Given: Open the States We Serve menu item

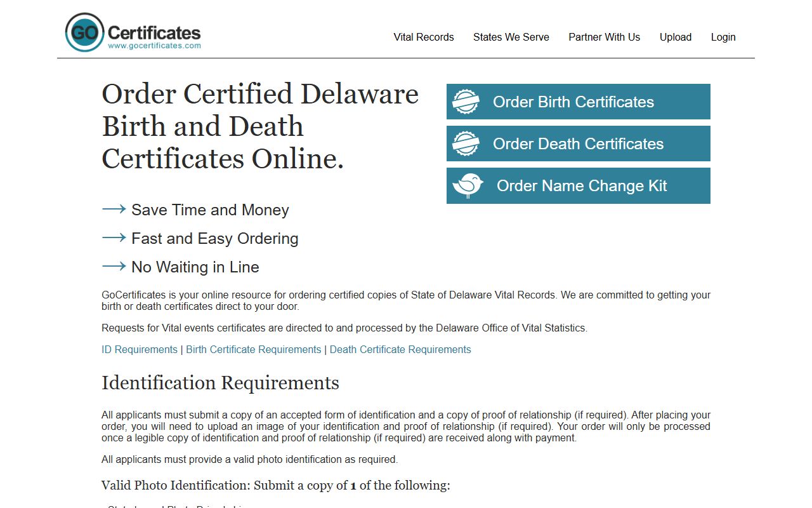Looking at the screenshot, I should 511,37.
